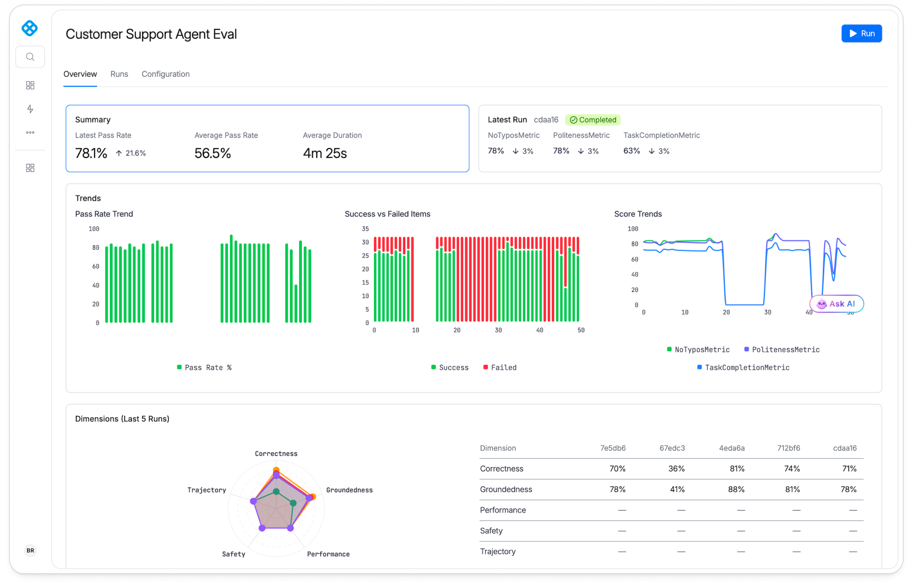The height and width of the screenshot is (588, 913).
Task: Open latest run id cdaa16 link
Action: coord(546,120)
